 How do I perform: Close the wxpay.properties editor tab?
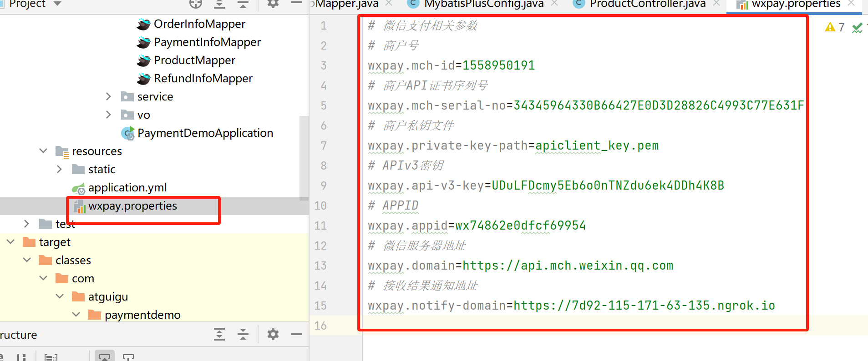(851, 3)
